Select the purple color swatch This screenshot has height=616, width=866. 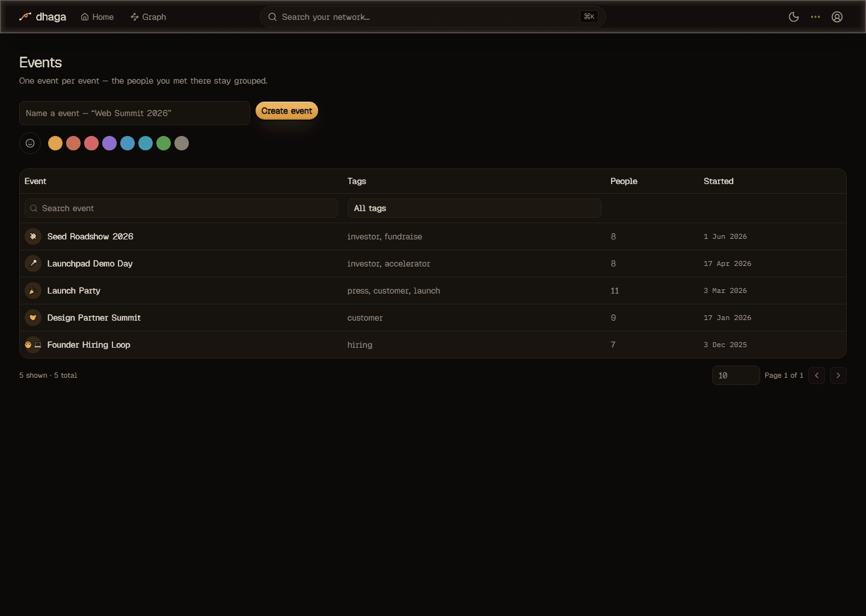(x=109, y=143)
